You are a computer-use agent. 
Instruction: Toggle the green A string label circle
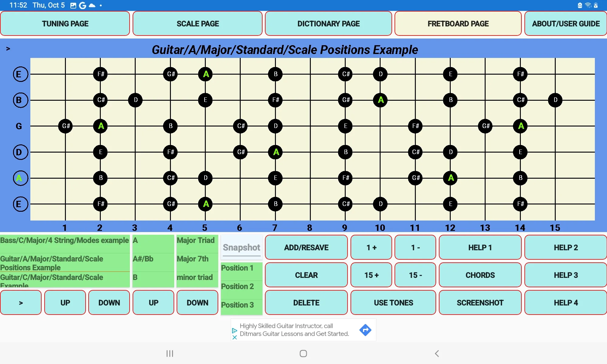20,178
